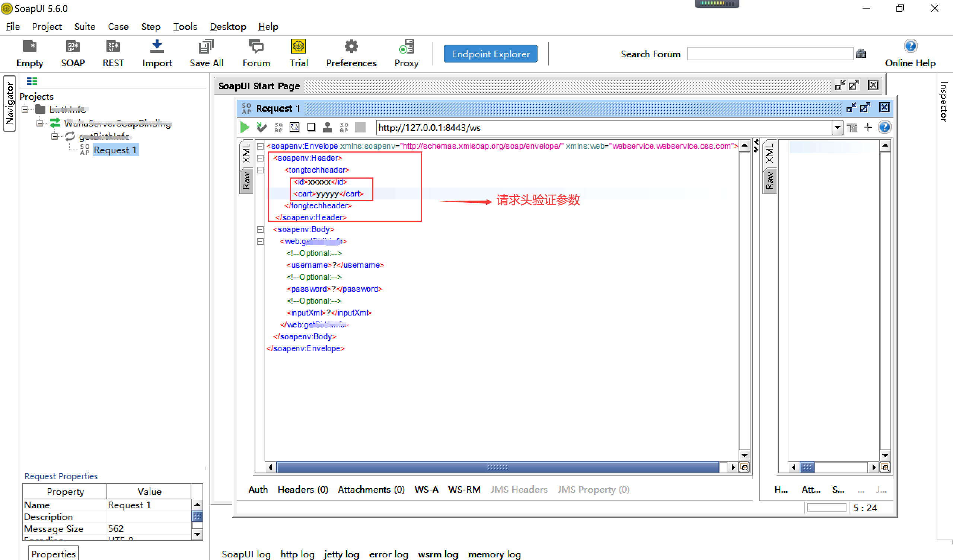
Task: Open the Inspector side tab
Action: pos(944,102)
